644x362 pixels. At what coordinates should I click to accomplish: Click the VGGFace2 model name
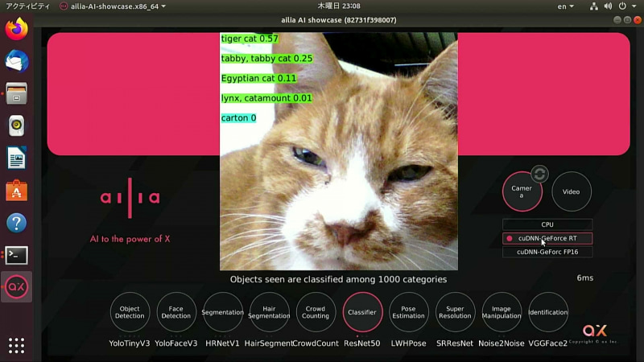click(547, 343)
